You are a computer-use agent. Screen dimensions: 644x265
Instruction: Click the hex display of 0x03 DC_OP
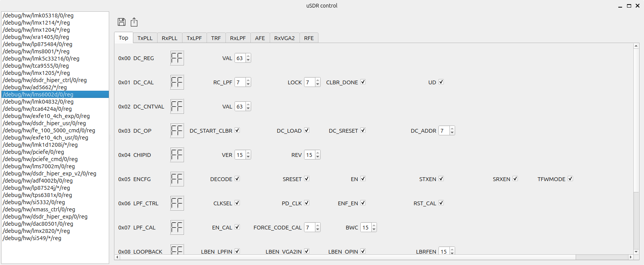click(177, 130)
